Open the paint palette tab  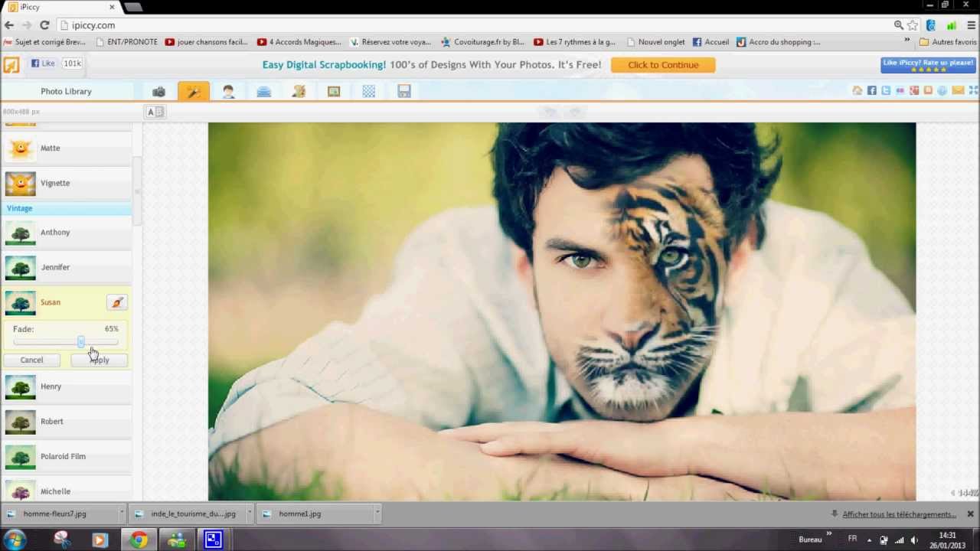pyautogui.click(x=299, y=92)
